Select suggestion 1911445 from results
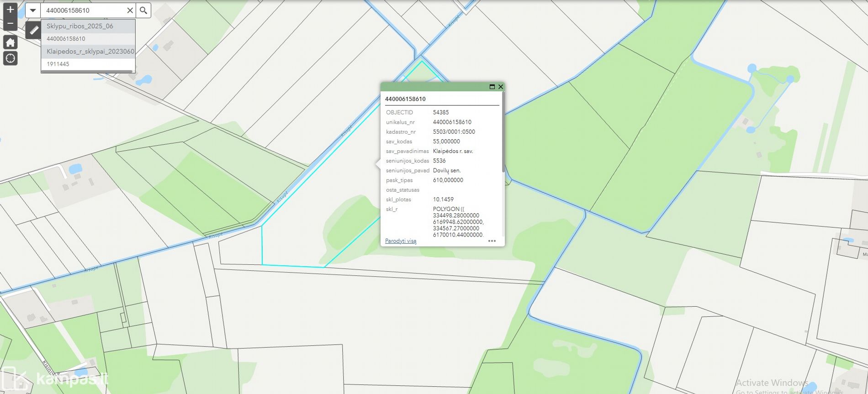868x394 pixels. (x=58, y=64)
